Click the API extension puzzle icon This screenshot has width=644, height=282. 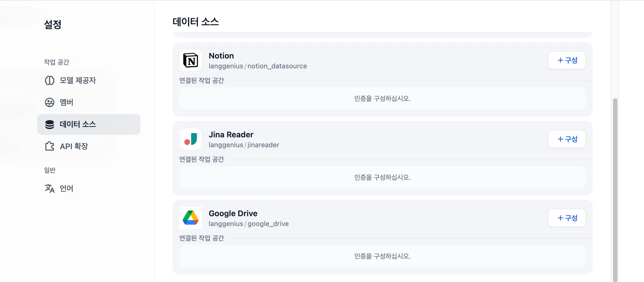(x=50, y=146)
